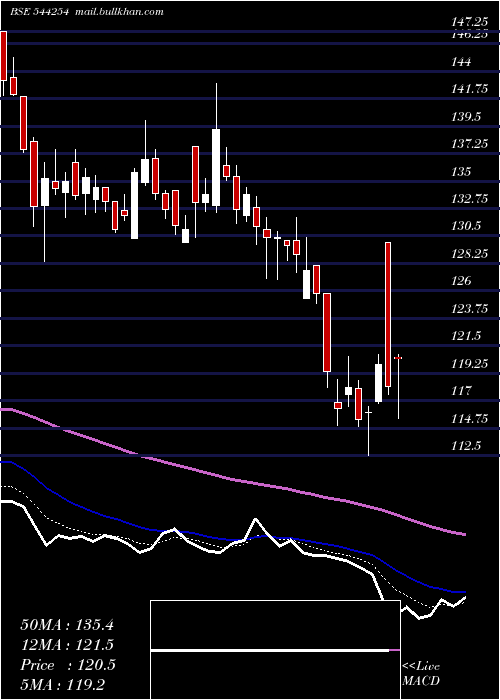The width and height of the screenshot is (500, 700).
Task: Click the 117 price axis label
Action: (x=460, y=391)
